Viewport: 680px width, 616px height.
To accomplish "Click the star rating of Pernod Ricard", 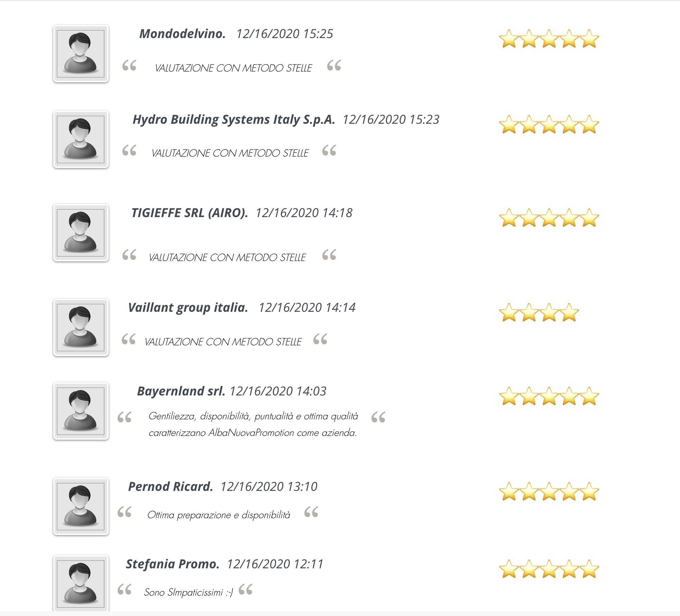I will (549, 492).
